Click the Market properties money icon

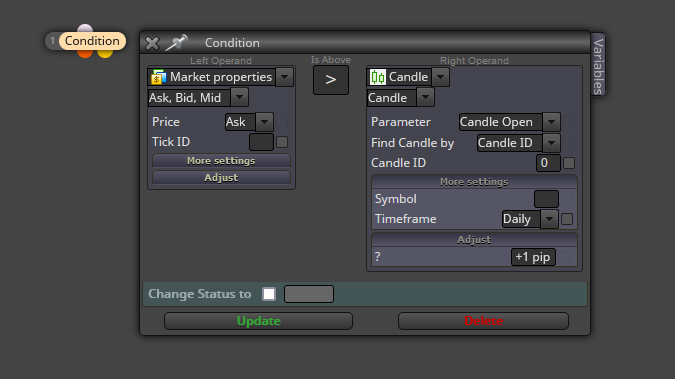158,77
